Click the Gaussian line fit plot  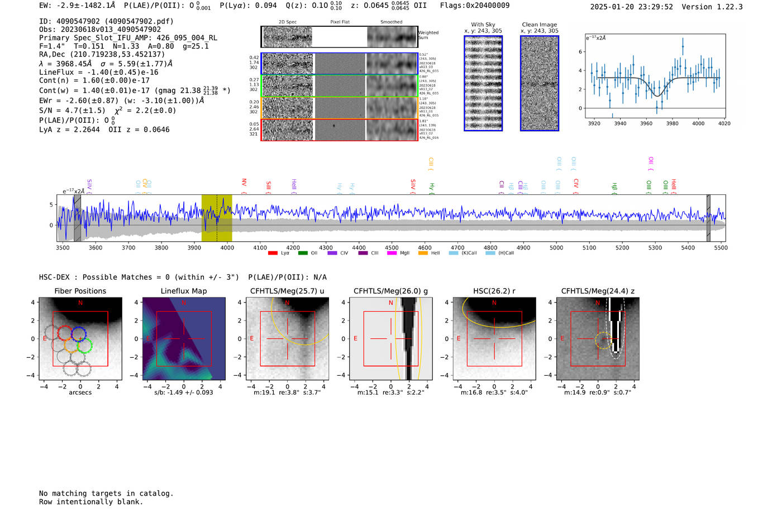(x=655, y=75)
